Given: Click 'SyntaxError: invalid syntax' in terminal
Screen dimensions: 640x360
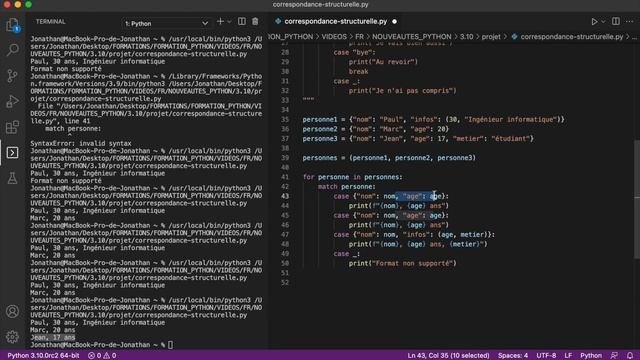Looking at the screenshot, I should (x=81, y=143).
